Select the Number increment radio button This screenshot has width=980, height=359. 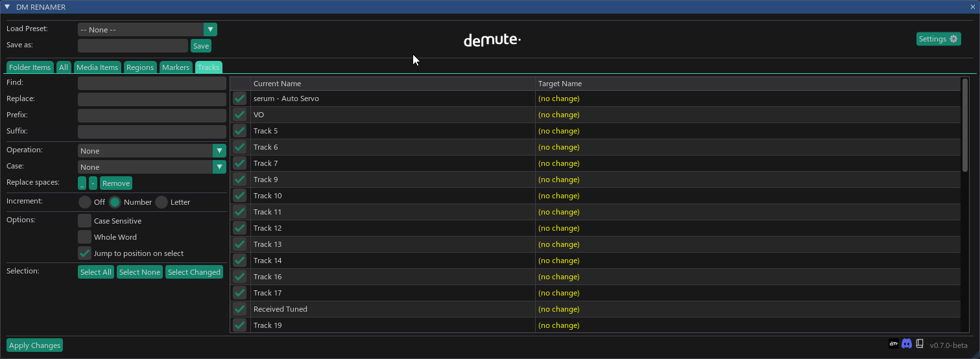115,202
